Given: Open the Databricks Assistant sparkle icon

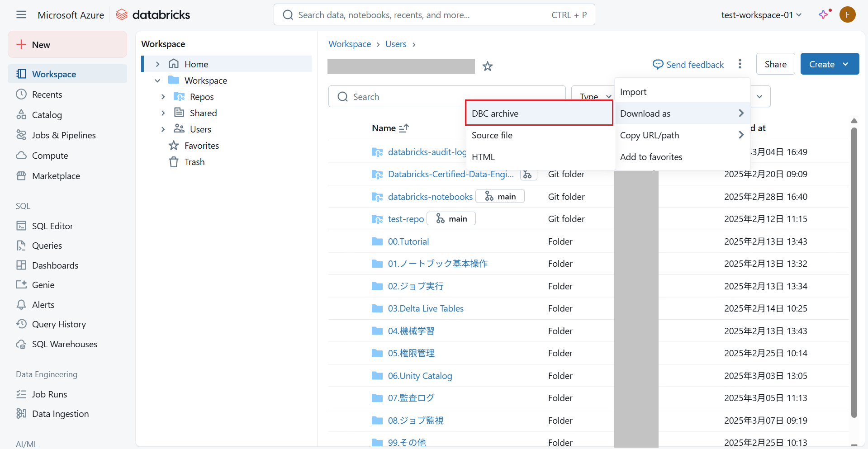Looking at the screenshot, I should (824, 14).
